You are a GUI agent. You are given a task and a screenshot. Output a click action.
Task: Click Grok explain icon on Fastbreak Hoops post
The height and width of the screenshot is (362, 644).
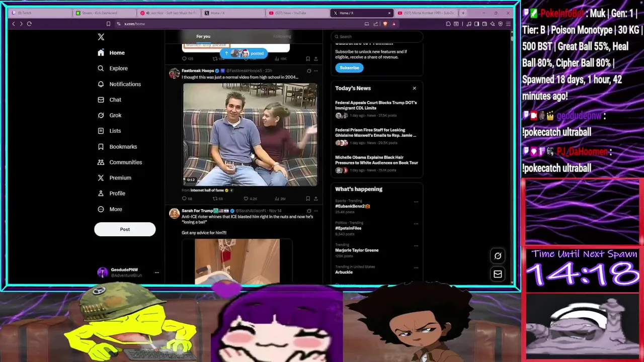pos(309,71)
